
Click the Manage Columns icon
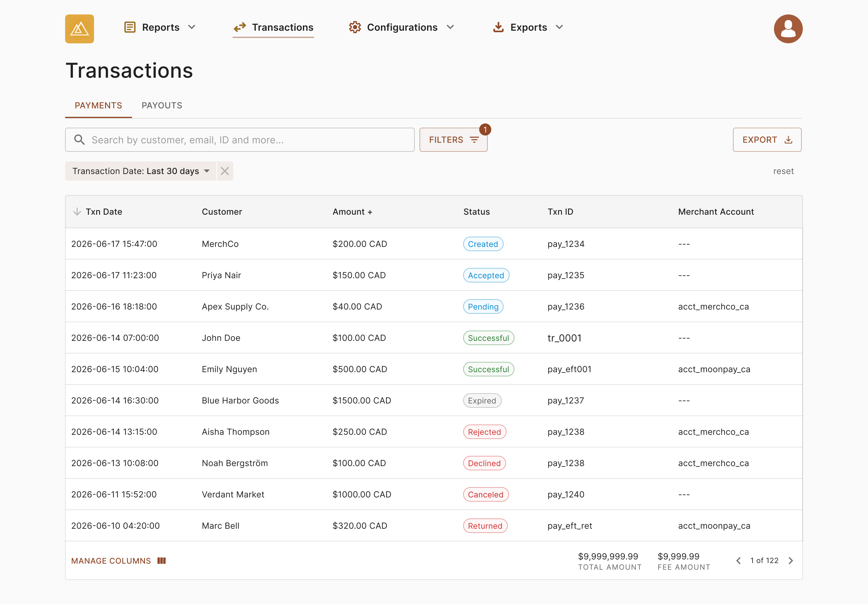click(162, 561)
